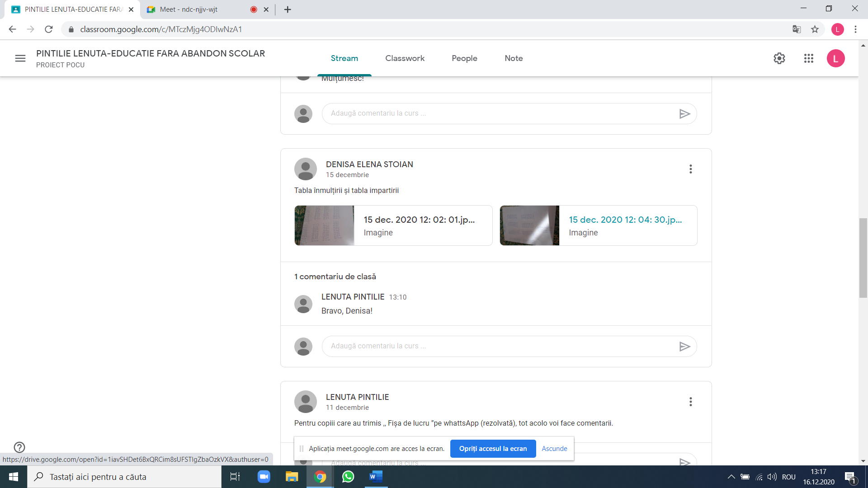The width and height of the screenshot is (868, 488).
Task: Click Opriți accesul la ecran button
Action: pos(493,449)
